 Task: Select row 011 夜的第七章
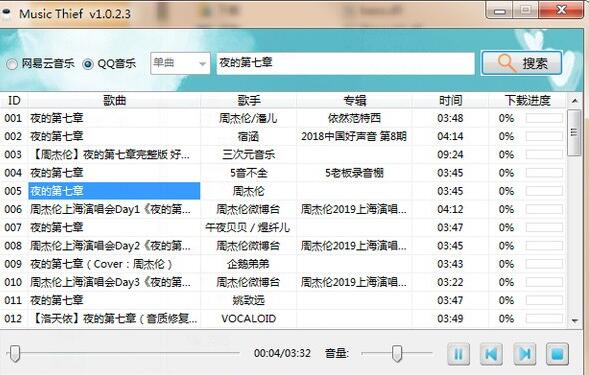pos(283,300)
